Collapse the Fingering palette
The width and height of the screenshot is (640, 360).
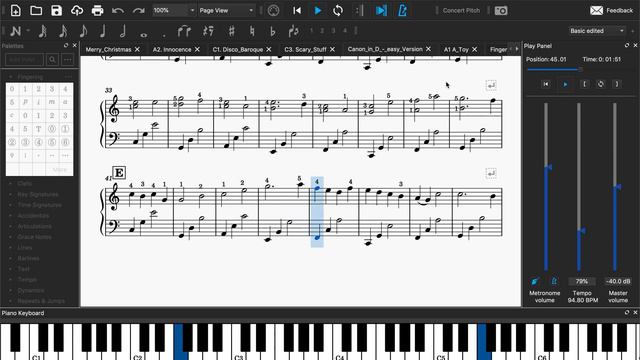11,77
